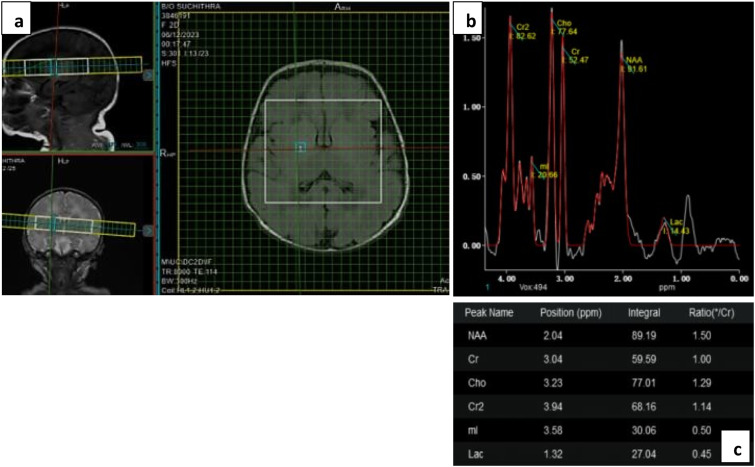Click Cr2 integral value 68.16
Screen dimensions: 755x467
click(x=642, y=407)
